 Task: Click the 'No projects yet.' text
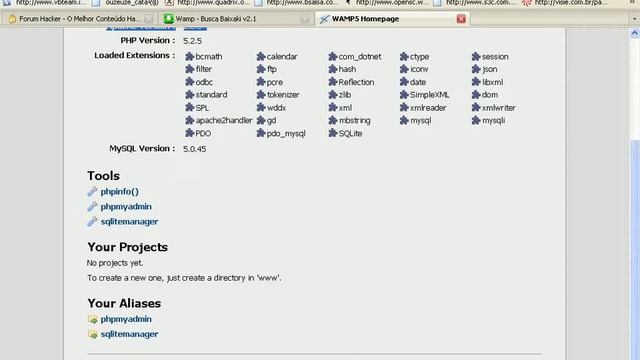(115, 263)
